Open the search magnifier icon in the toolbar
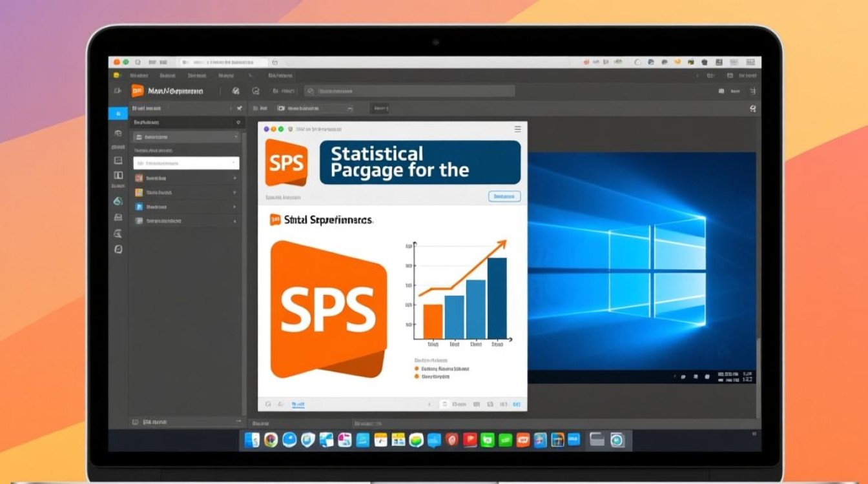868x484 pixels. tap(309, 91)
